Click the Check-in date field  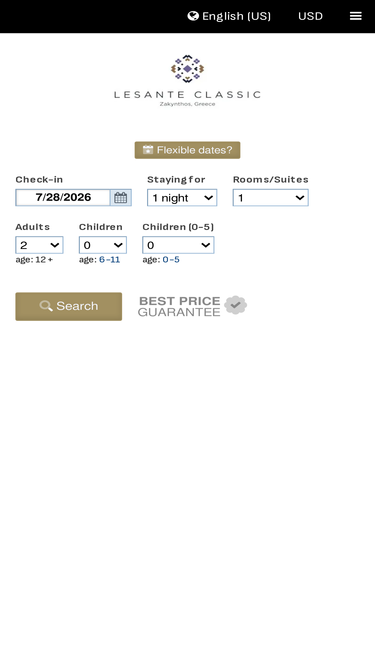tap(63, 198)
